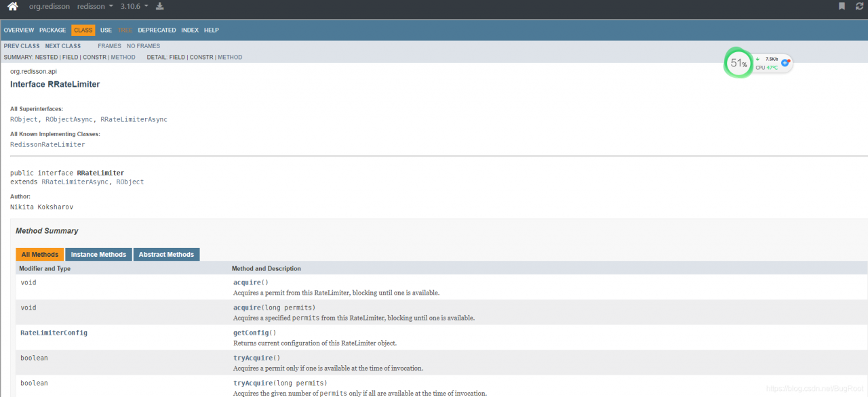Click the Method Summary heading
868x397 pixels.
[47, 231]
